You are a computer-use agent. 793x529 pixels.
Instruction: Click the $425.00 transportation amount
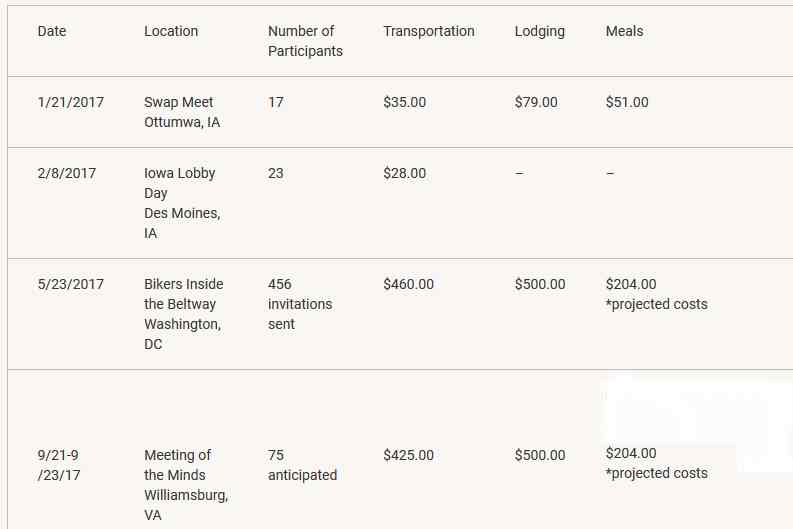click(409, 455)
